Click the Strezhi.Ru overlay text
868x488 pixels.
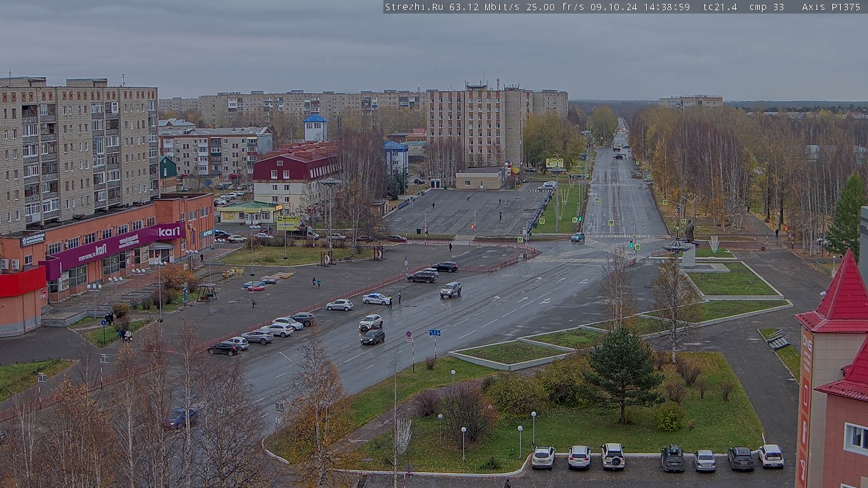click(414, 7)
